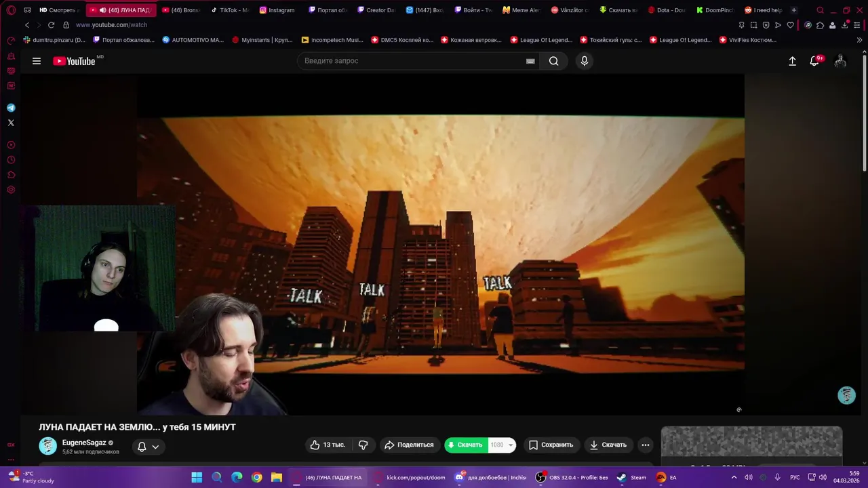Switch to the Смотреть HD tab
The height and width of the screenshot is (488, 868).
(x=60, y=10)
